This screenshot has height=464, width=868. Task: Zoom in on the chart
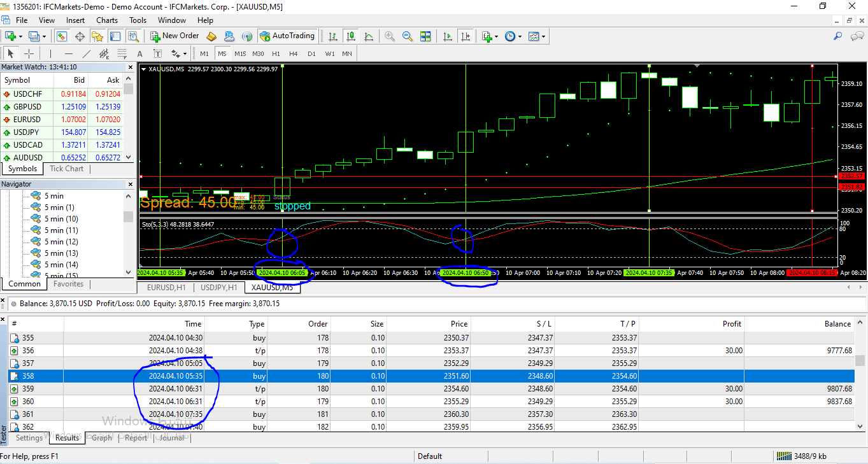pyautogui.click(x=389, y=36)
